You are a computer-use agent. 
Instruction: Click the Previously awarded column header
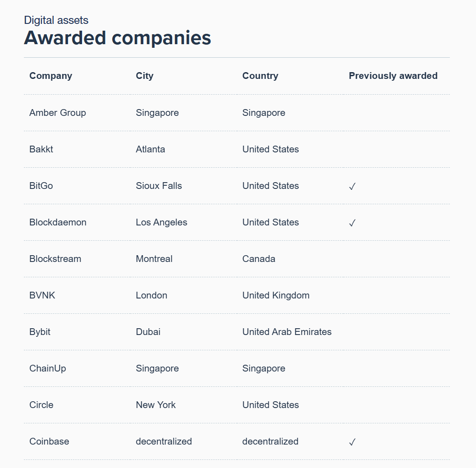(x=393, y=76)
